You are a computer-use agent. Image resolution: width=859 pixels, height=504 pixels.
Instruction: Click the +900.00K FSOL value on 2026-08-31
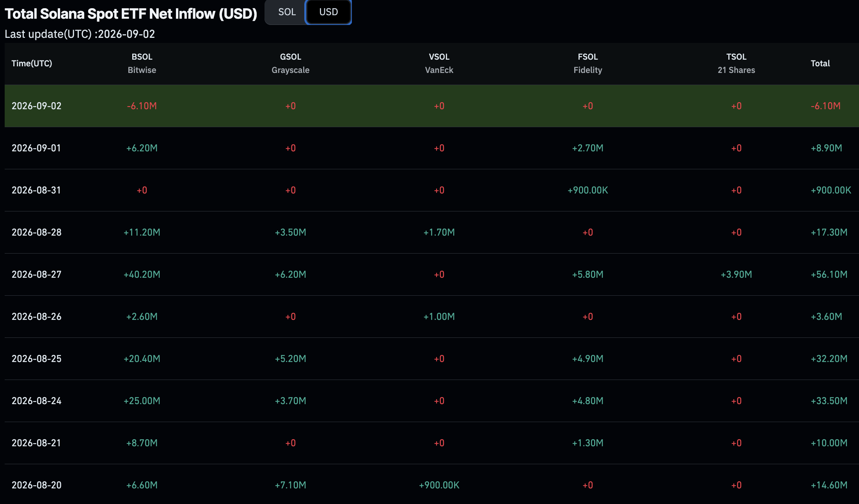pos(588,190)
